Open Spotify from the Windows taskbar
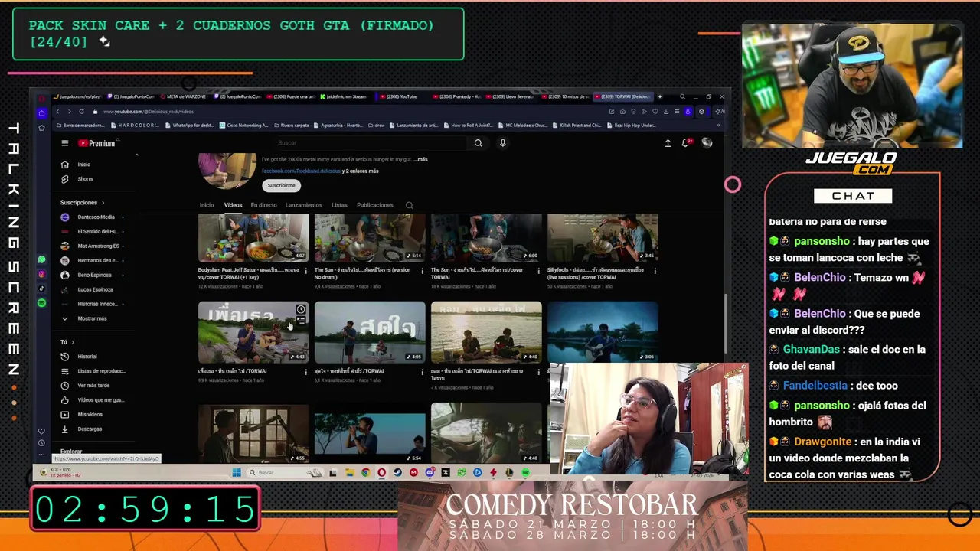The image size is (980, 551). click(x=525, y=472)
